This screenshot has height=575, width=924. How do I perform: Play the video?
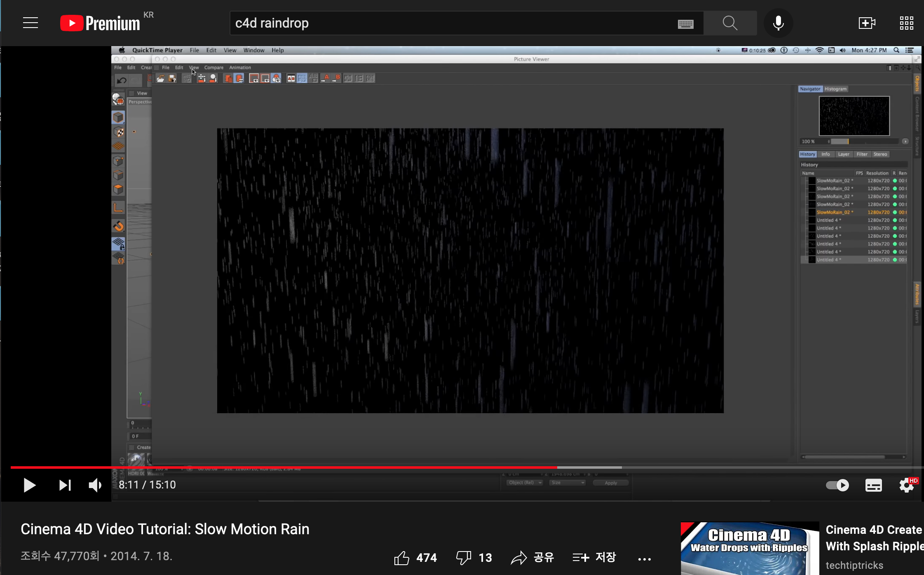[29, 485]
